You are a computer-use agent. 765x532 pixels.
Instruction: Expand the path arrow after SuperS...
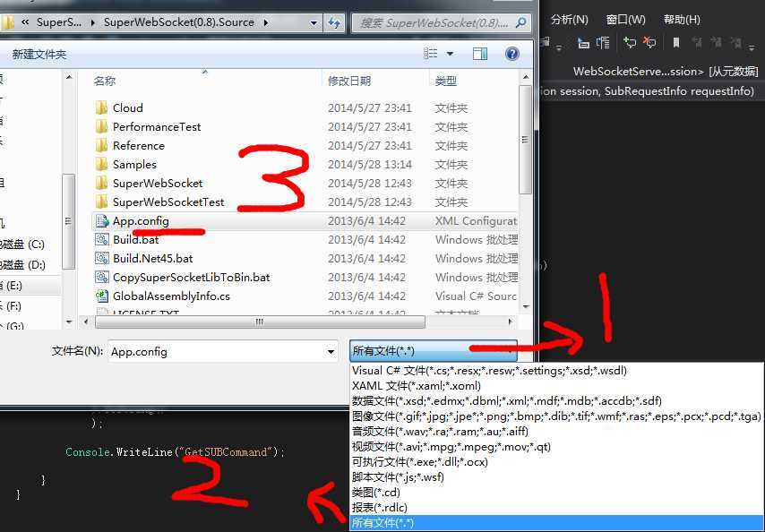[x=92, y=22]
